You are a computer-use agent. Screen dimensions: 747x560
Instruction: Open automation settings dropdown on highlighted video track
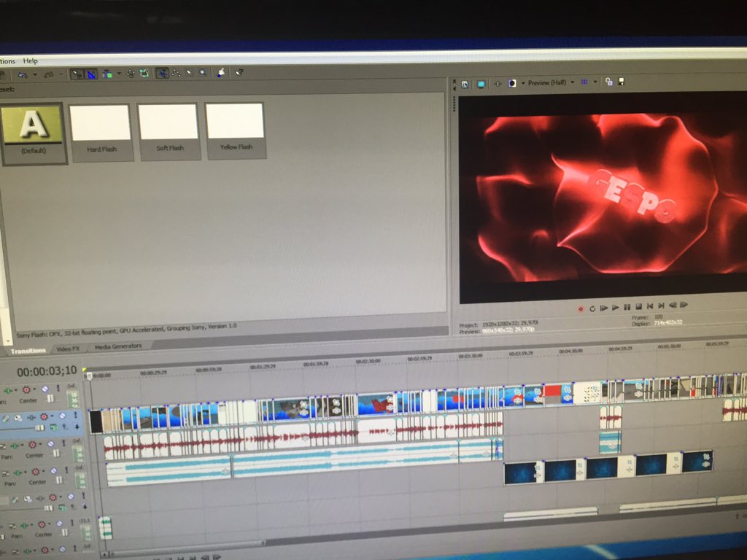[x=52, y=416]
